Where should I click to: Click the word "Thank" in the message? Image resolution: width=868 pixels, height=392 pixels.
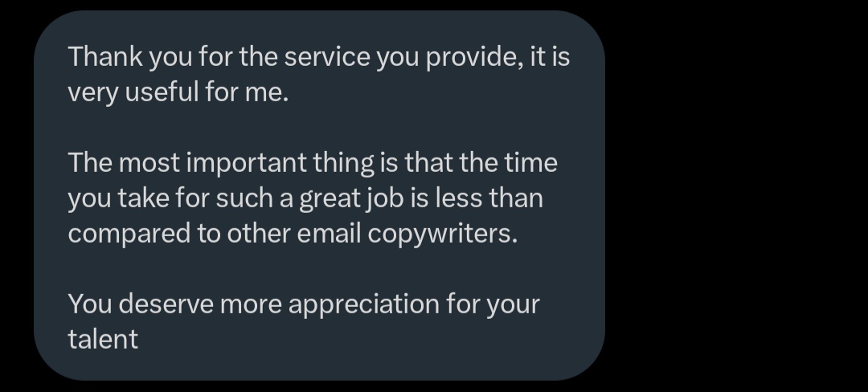(105, 57)
